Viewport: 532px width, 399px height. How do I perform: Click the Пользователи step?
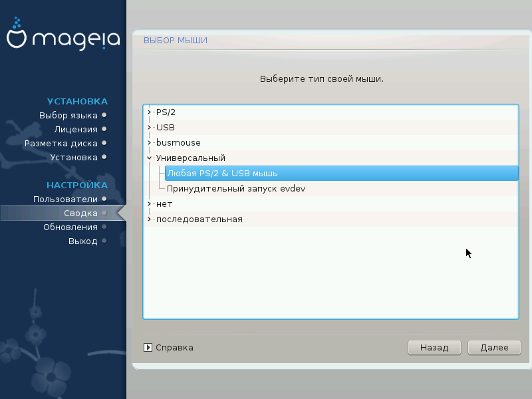[65, 199]
